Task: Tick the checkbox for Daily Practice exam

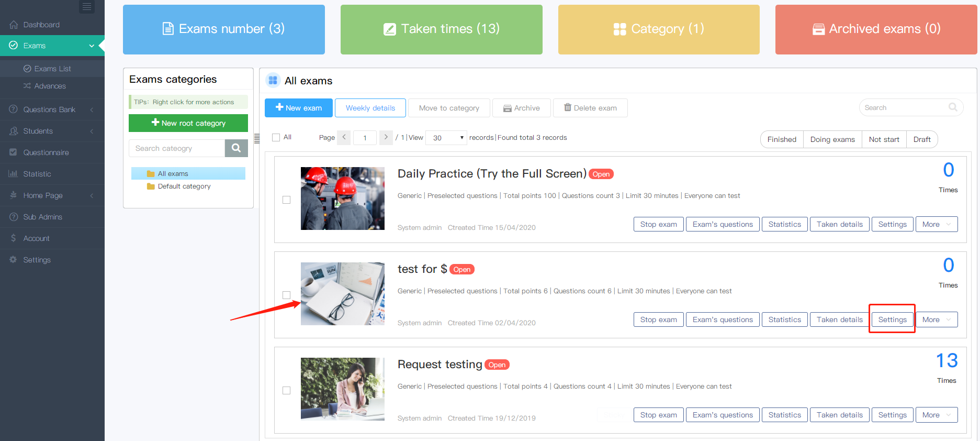Action: pos(287,200)
